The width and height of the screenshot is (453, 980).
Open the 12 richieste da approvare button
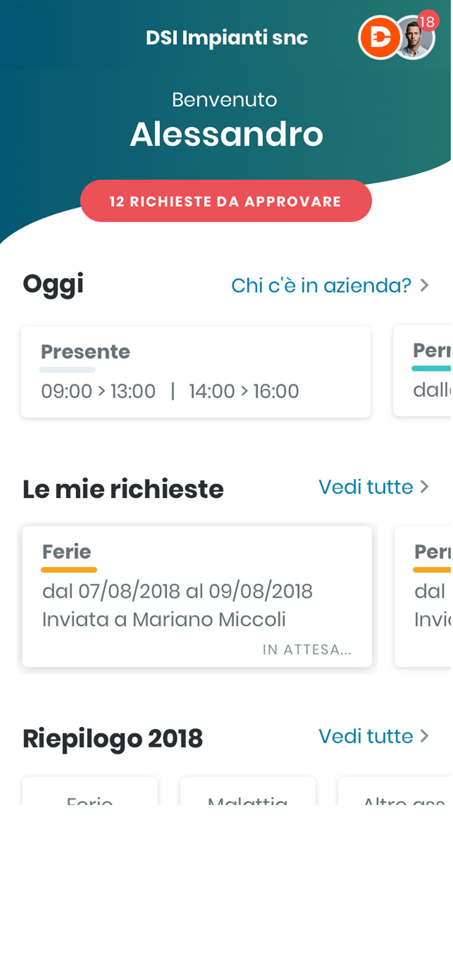click(x=226, y=201)
